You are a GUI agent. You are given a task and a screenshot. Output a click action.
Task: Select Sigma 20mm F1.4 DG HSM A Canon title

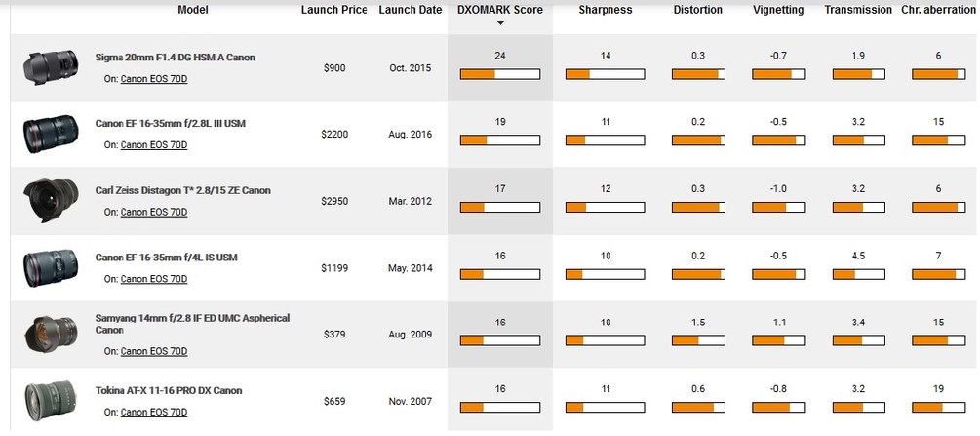[x=175, y=57]
